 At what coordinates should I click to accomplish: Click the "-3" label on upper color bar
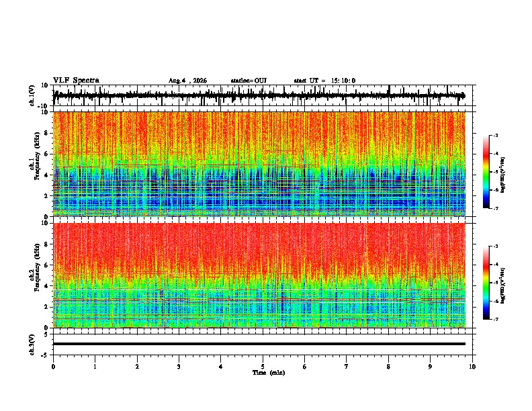tap(495, 135)
